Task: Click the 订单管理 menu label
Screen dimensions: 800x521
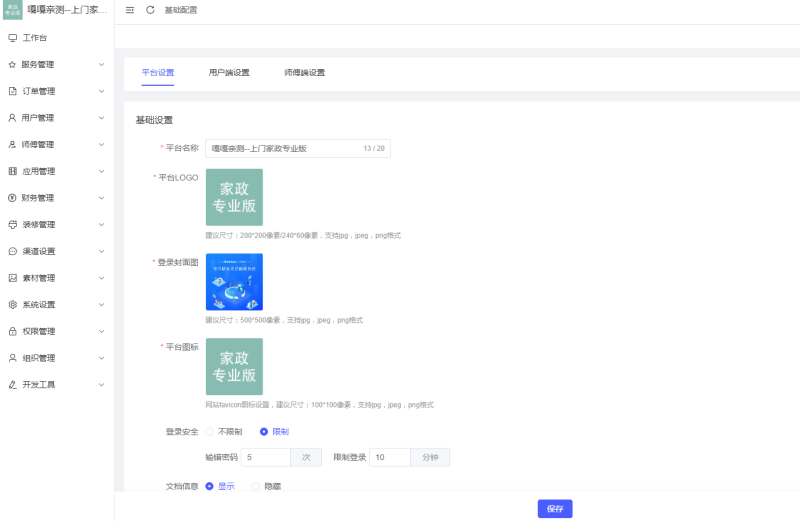Action: (39, 91)
